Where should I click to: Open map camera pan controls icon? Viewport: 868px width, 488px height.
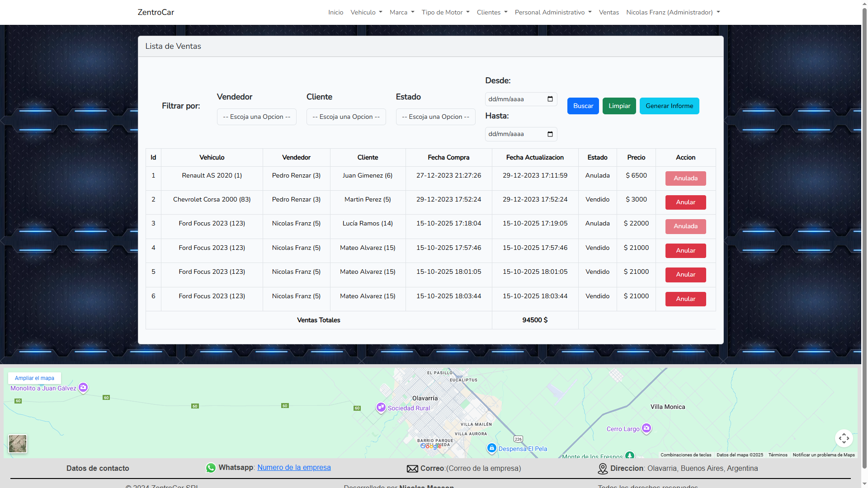(844, 438)
